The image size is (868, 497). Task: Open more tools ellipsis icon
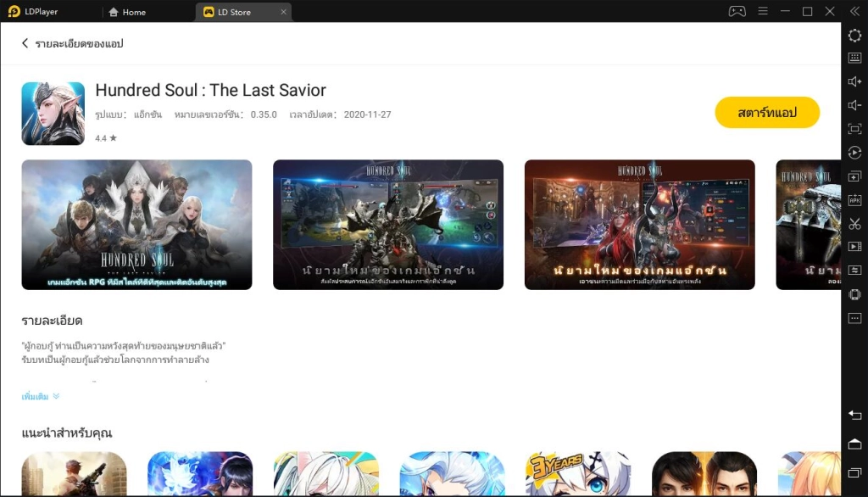(x=854, y=318)
